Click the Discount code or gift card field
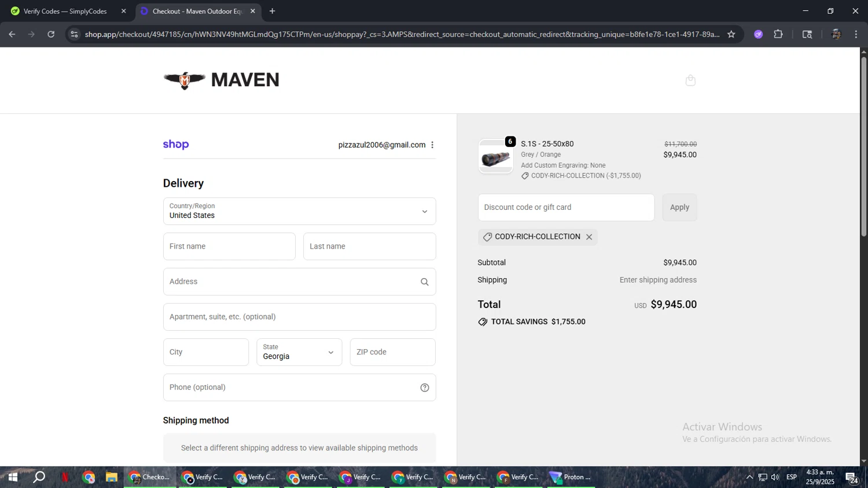Image resolution: width=868 pixels, height=488 pixels. coord(566,207)
